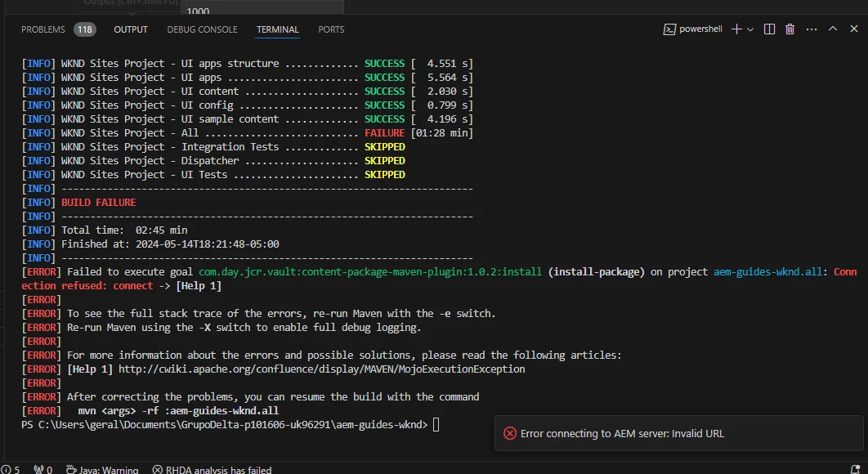
Task: Maximize panel size with up chevron
Action: pos(833,29)
